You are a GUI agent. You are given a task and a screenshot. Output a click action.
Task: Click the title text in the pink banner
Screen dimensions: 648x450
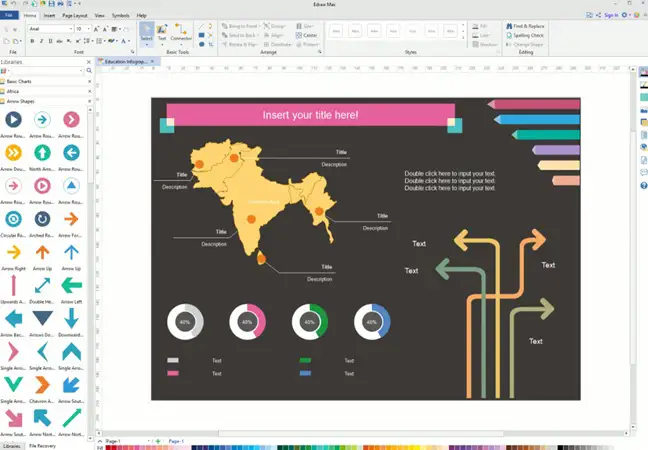click(x=310, y=115)
